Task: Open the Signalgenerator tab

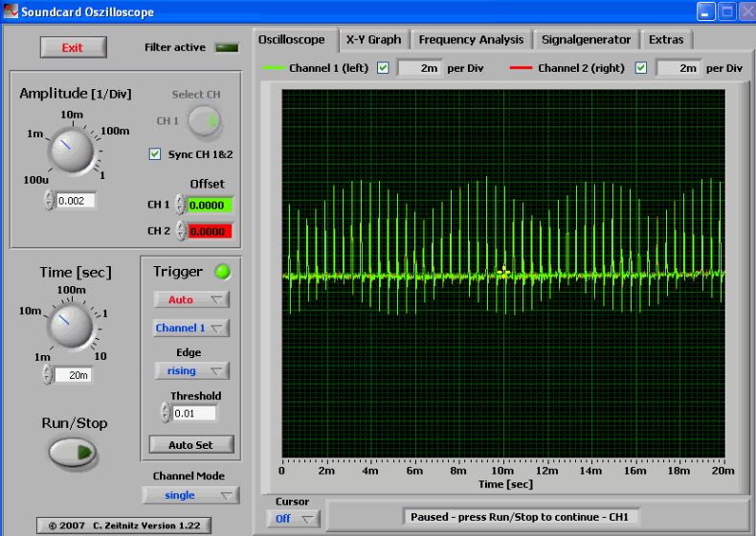Action: pyautogui.click(x=586, y=39)
